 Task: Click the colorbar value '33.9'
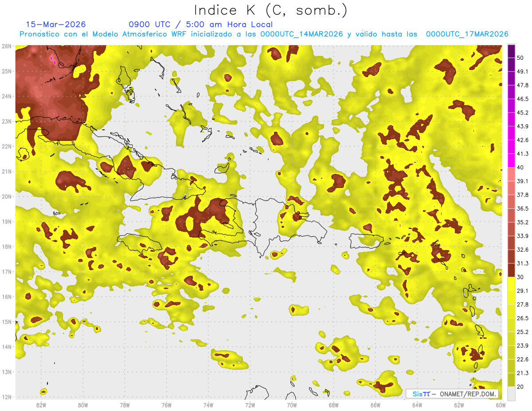point(523,236)
